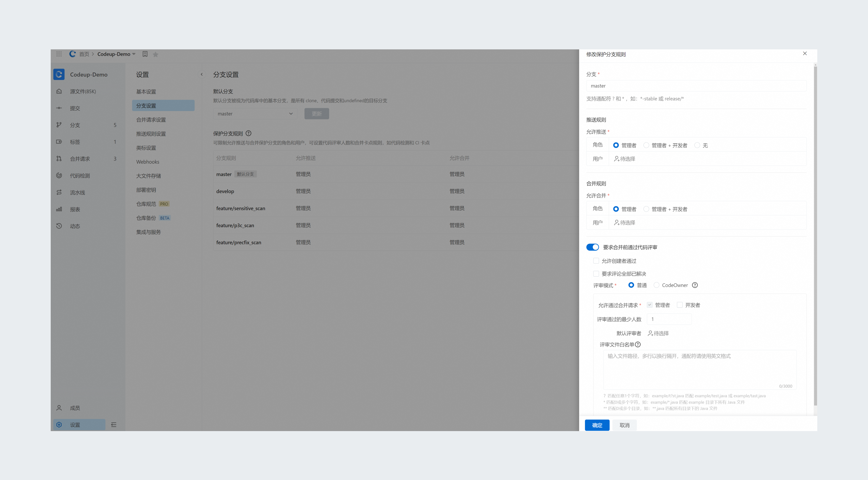
Task: Open 待选择 user picker under 推送规则
Action: click(624, 159)
